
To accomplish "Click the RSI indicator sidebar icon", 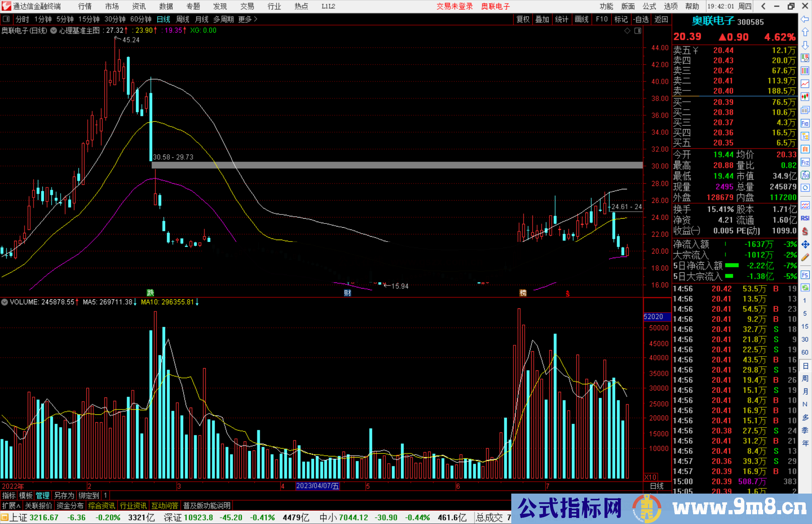I will (805, 218).
